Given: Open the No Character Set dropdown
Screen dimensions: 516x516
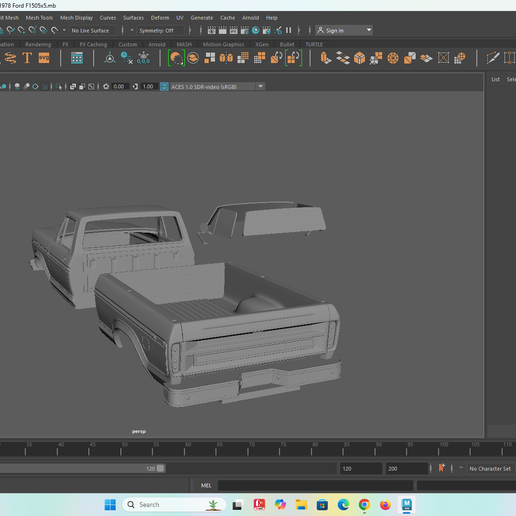Looking at the screenshot, I should (x=490, y=469).
